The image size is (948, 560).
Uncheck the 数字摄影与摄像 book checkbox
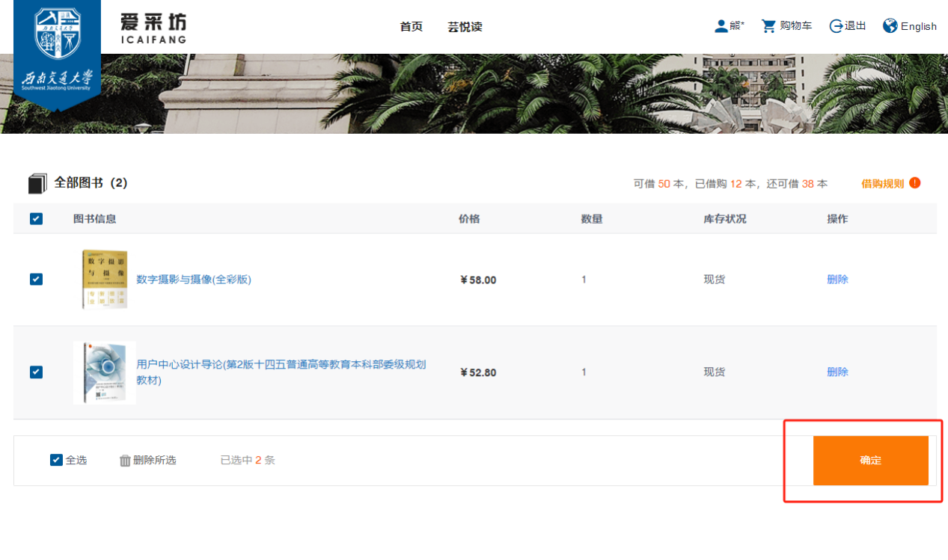[x=36, y=280]
